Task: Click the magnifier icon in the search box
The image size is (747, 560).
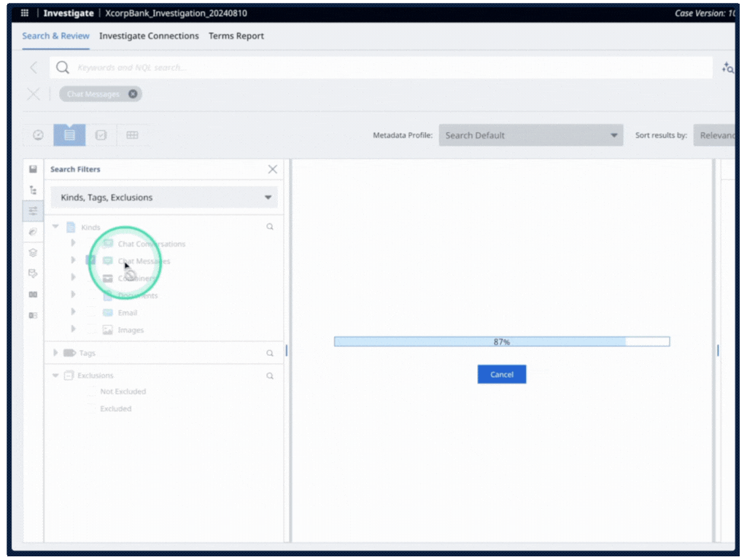Action: [63, 68]
